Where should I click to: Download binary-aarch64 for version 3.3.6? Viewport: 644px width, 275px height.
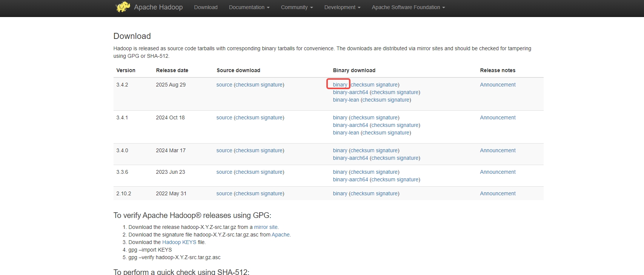(x=350, y=179)
